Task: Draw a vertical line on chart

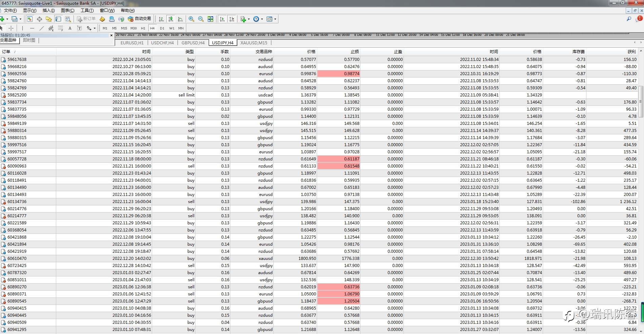Action: tap(22, 28)
